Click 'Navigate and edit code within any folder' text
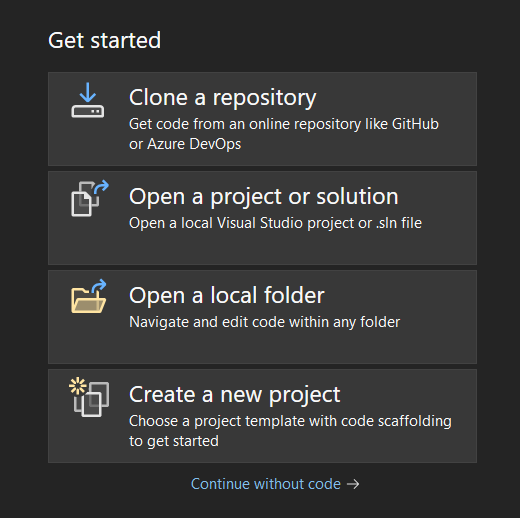 [264, 322]
